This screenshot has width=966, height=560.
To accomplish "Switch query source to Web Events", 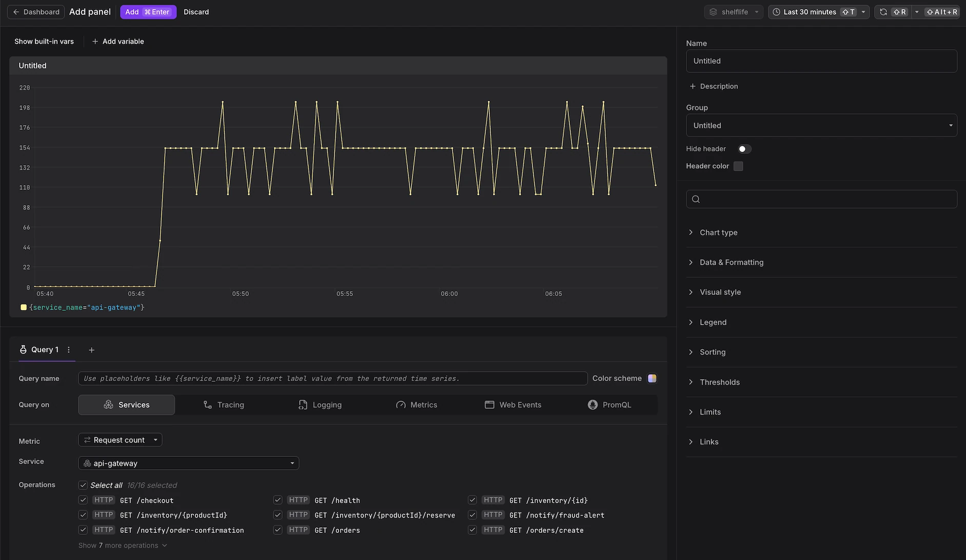I will coord(513,405).
